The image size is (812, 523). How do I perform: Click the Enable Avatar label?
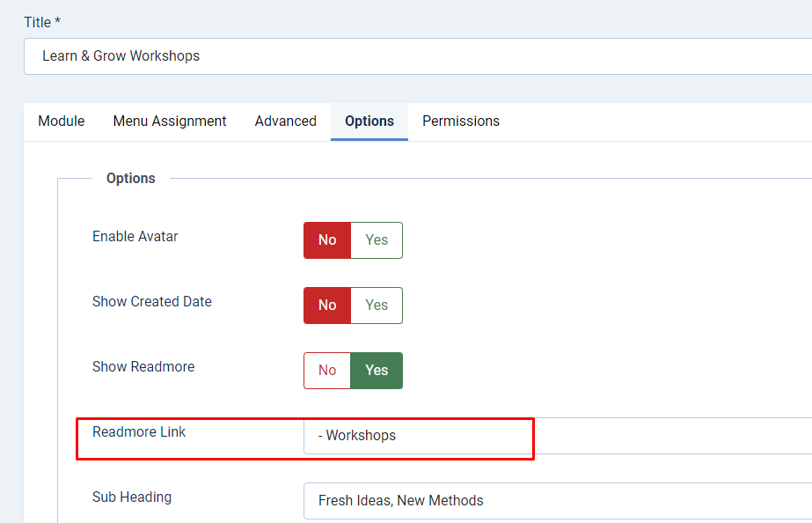(x=135, y=237)
